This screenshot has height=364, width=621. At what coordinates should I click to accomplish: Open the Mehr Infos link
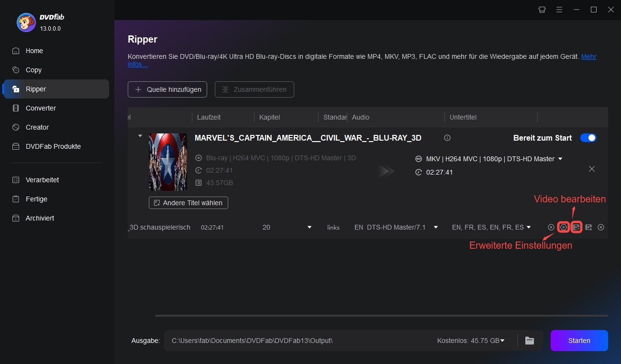[588, 56]
